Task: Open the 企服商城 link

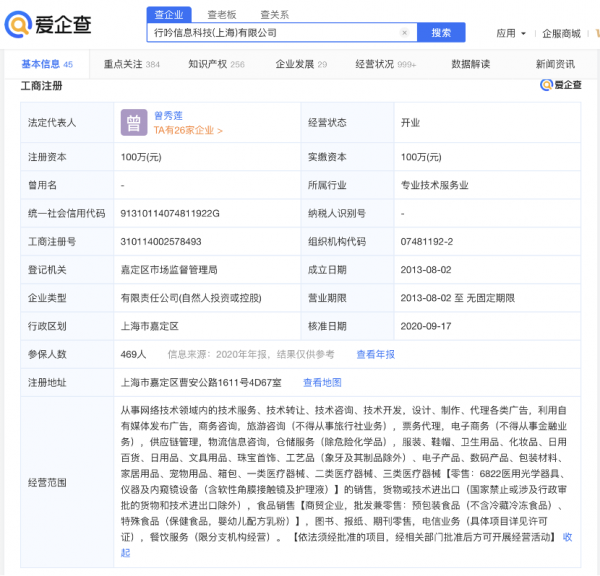Action: click(x=561, y=34)
